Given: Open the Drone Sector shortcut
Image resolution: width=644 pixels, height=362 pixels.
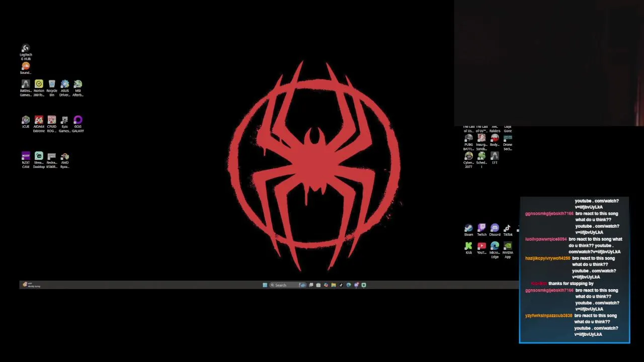Looking at the screenshot, I should click(508, 142).
